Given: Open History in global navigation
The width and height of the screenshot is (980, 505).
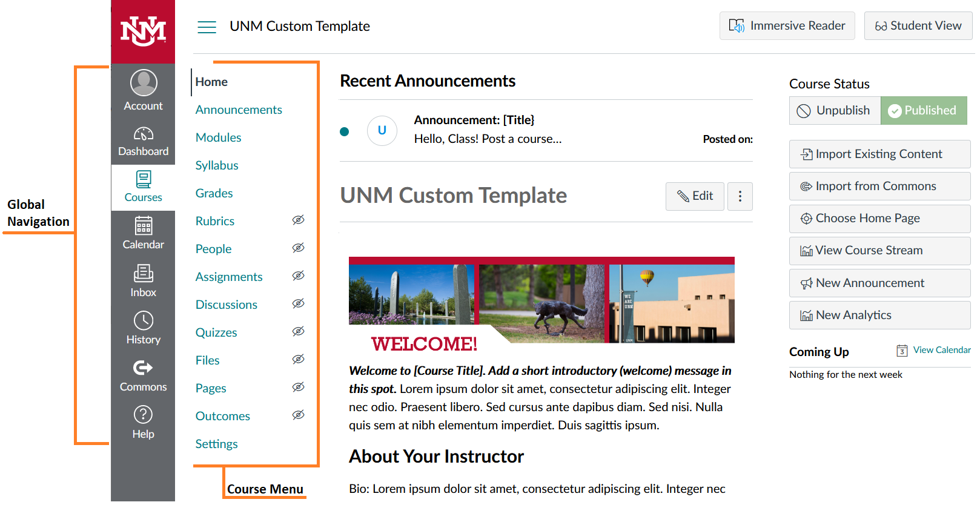Looking at the screenshot, I should point(143,328).
